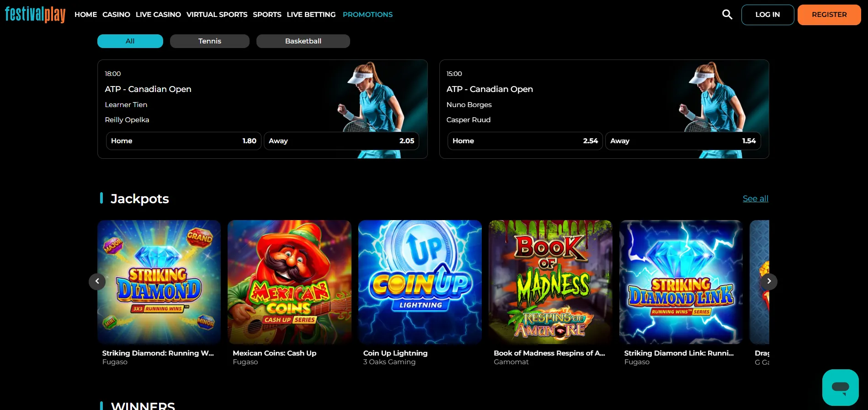The image size is (868, 410).
Task: Click the Jackpots carousel next arrow
Action: point(769,281)
